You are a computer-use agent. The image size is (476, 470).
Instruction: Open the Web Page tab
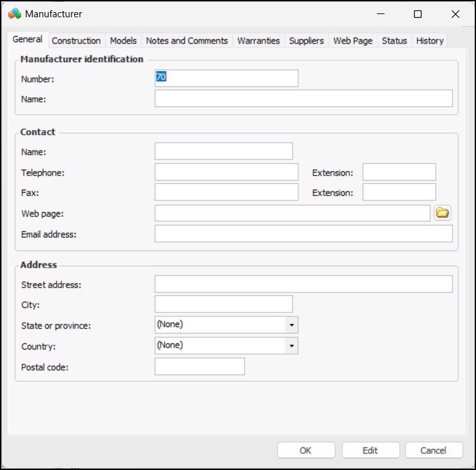[x=353, y=40]
